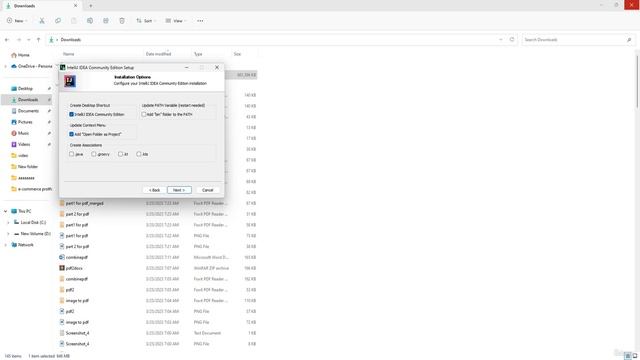Select the file part1 for pdf_merged
This screenshot has height=360, width=640.
point(84,203)
